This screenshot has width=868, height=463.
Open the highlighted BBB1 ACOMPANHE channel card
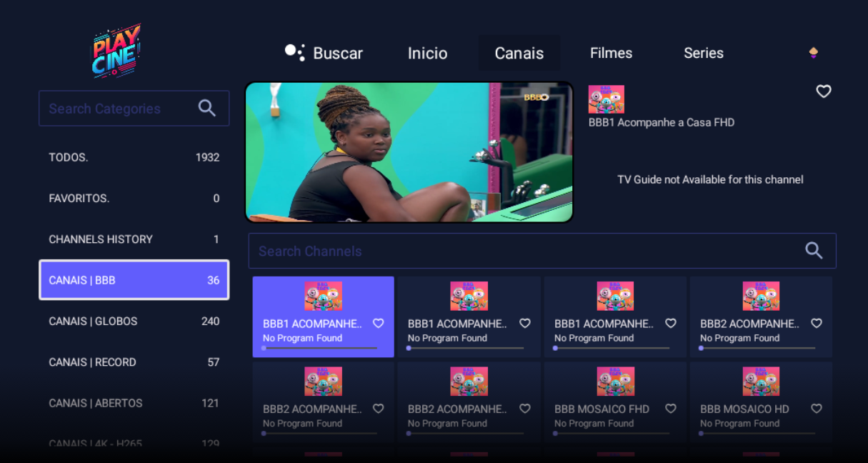point(323,317)
